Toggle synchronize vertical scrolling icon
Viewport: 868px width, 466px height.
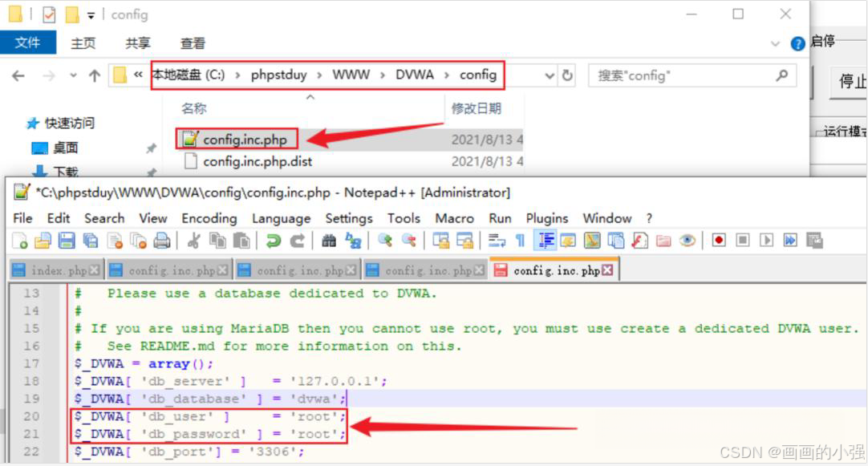tap(441, 241)
